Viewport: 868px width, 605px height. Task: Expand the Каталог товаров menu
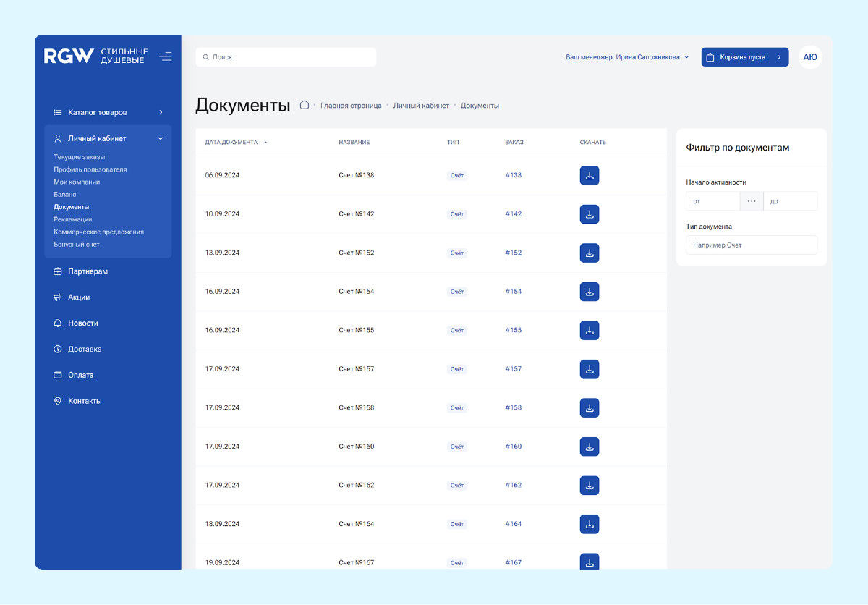coord(108,113)
